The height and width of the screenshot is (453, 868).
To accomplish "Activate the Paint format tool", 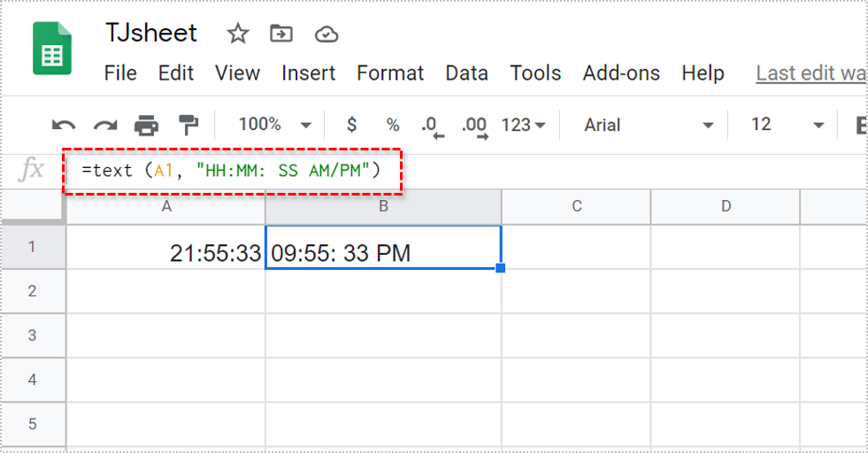I will pos(188,126).
